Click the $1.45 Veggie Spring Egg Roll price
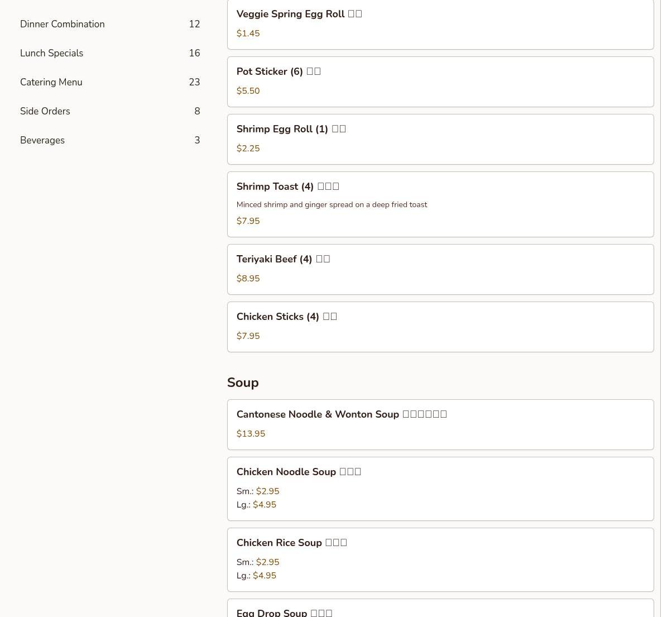The image size is (672, 617). [248, 34]
